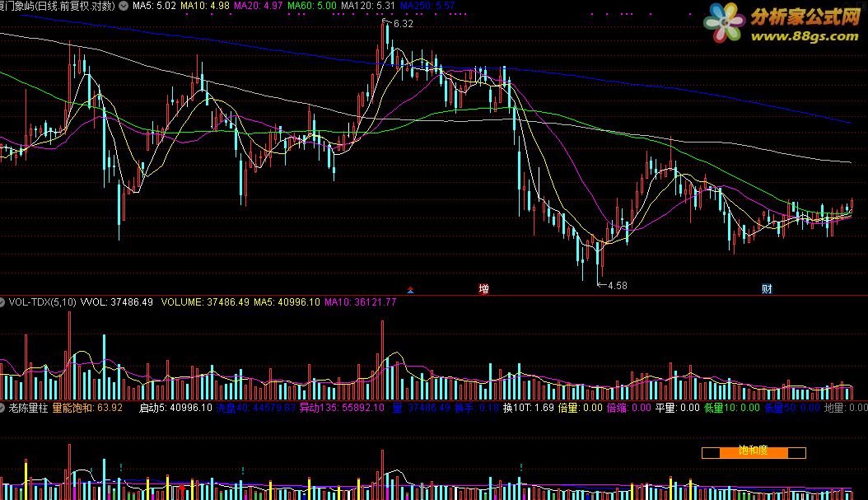Click the yellow MA10: 4.98 label

pos(205,6)
